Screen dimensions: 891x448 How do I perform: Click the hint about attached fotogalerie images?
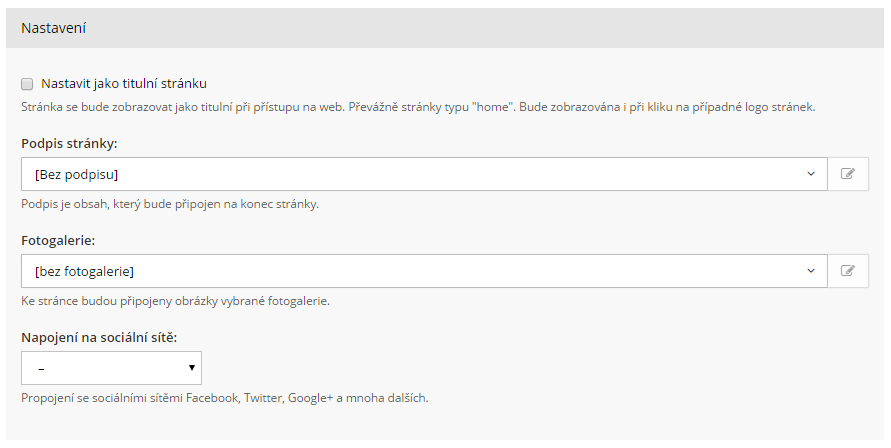coord(175,301)
